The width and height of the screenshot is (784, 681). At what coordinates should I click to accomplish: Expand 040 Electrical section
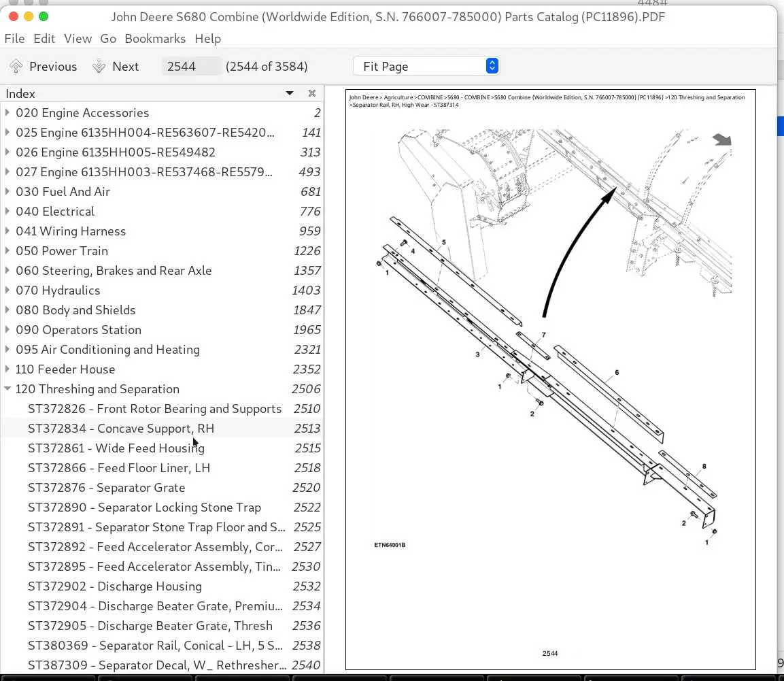click(7, 212)
